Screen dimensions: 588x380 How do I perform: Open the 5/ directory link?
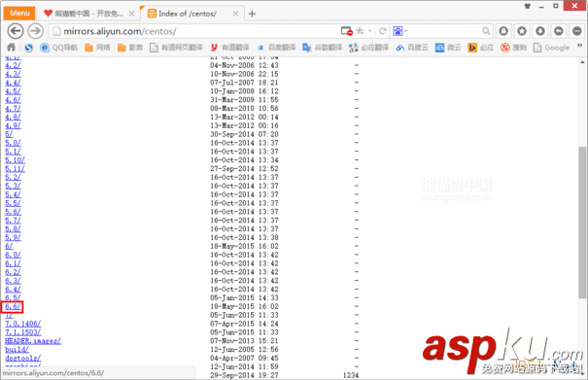(x=9, y=134)
